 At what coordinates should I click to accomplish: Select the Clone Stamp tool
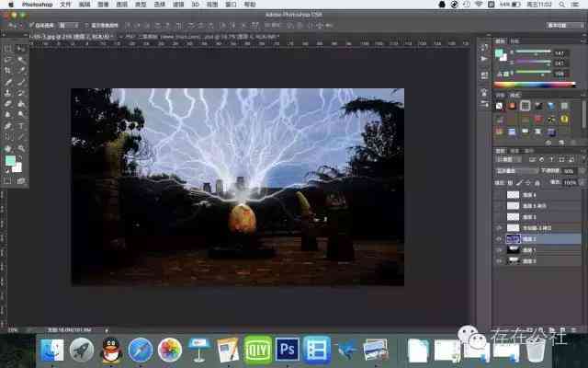[x=7, y=93]
